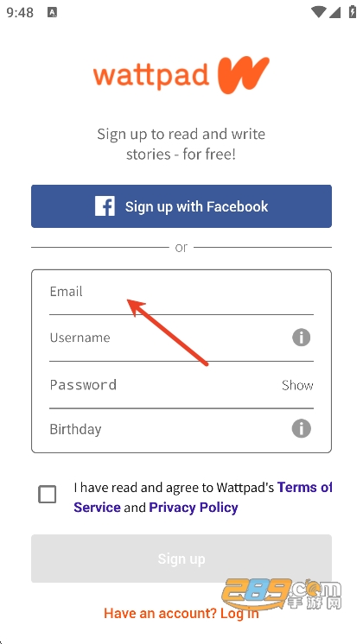Sign up with Facebook
This screenshot has width=363, height=644.
click(x=181, y=206)
